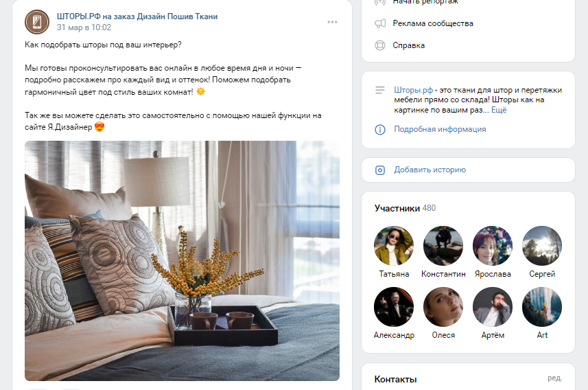The image size is (588, 390).
Task: Click the Добавить историю link
Action: pyautogui.click(x=430, y=170)
